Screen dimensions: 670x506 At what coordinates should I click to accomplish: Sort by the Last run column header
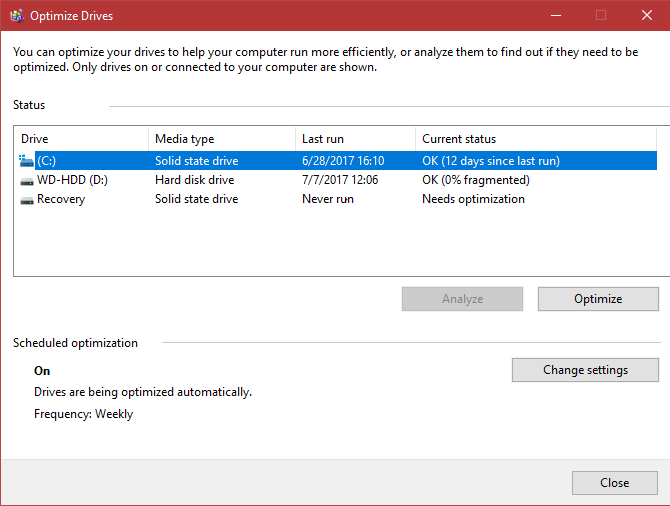pos(355,139)
